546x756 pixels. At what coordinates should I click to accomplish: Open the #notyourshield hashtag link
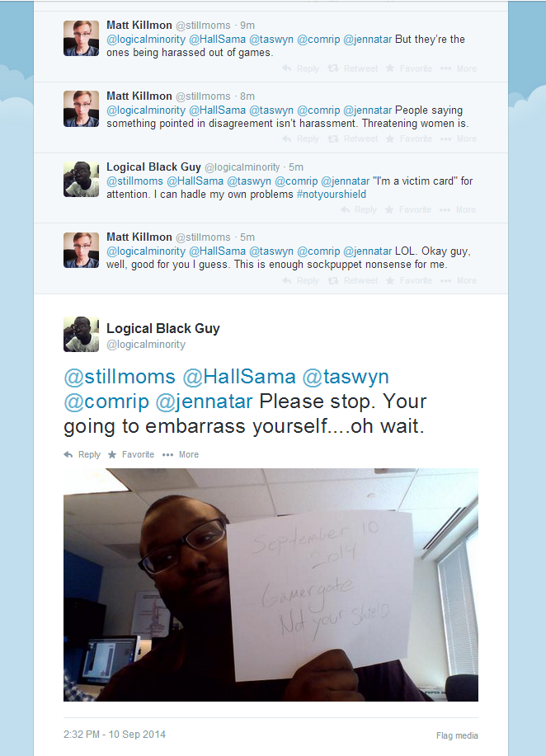332,195
